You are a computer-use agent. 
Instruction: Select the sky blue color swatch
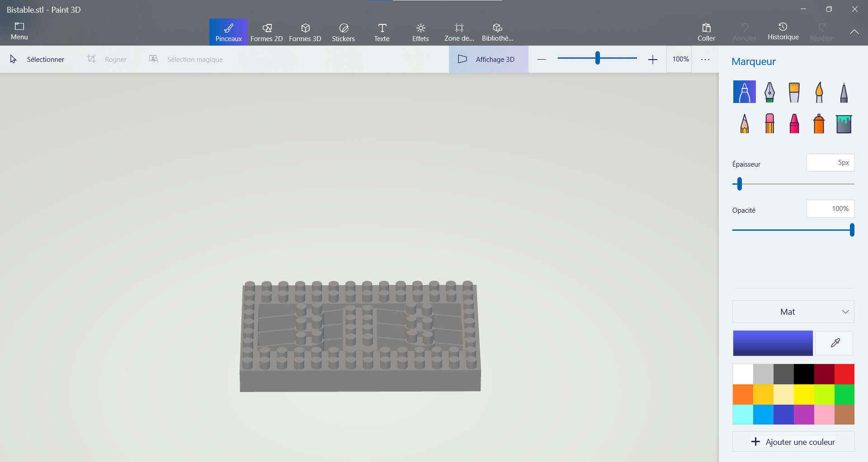[763, 414]
